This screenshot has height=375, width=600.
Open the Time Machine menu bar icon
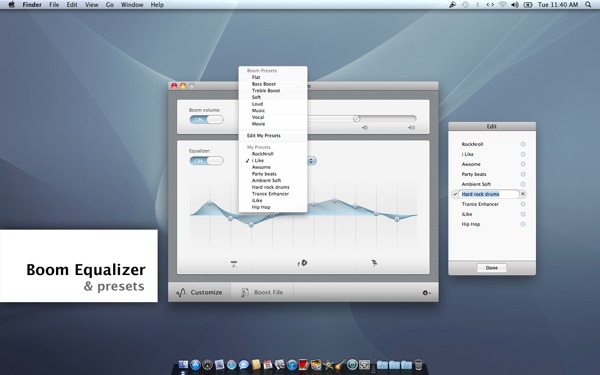click(x=465, y=5)
